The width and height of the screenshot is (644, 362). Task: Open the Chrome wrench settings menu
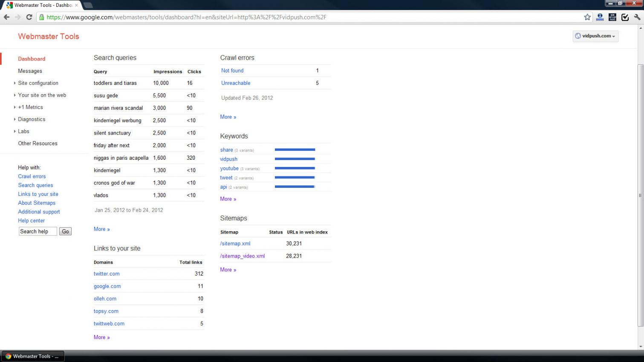(637, 17)
